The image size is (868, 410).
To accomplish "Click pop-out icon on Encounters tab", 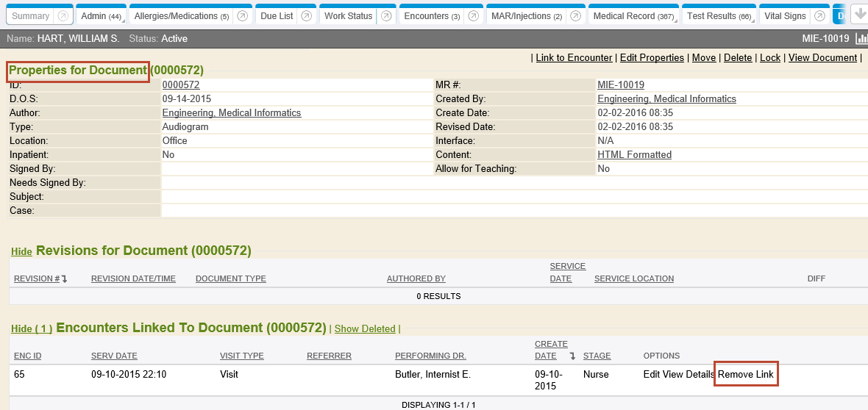I will point(474,16).
